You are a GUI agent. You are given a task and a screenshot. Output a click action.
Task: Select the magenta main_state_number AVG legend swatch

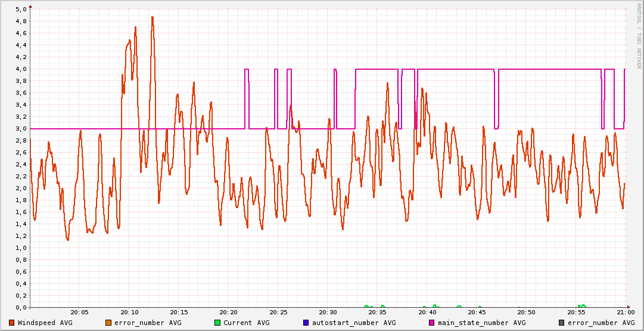pyautogui.click(x=432, y=323)
